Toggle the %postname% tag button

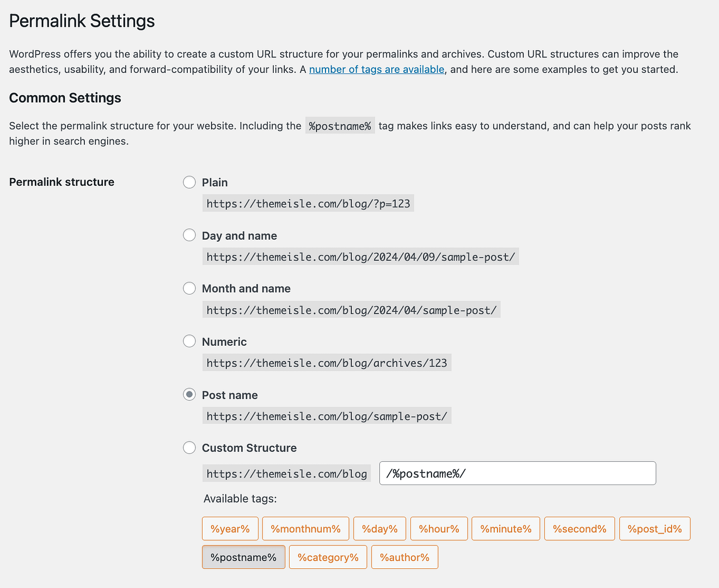coord(243,556)
